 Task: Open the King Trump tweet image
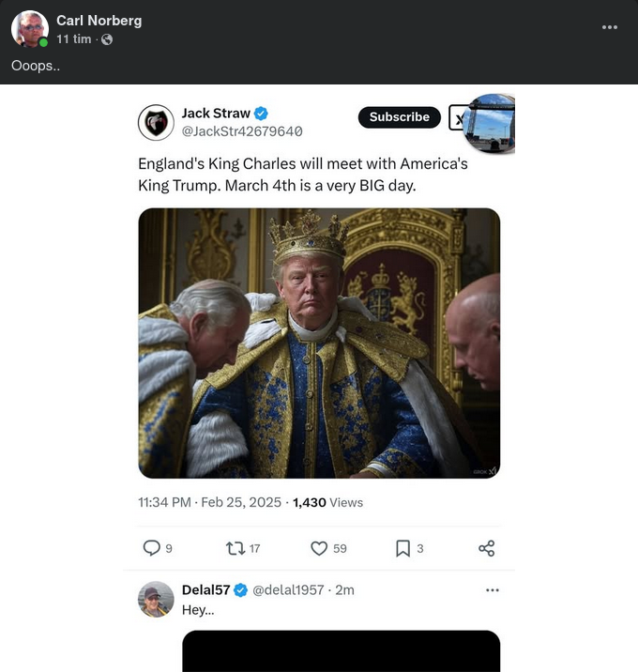(x=319, y=343)
